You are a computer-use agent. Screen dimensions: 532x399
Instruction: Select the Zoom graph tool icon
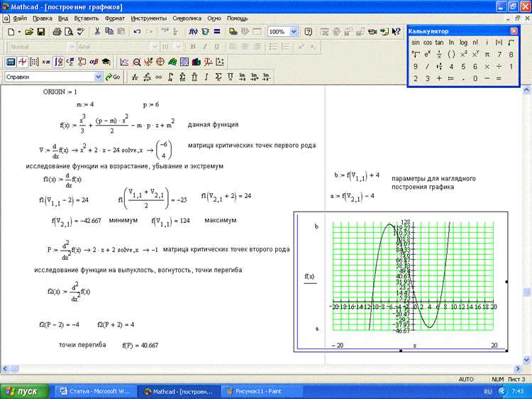click(137, 62)
